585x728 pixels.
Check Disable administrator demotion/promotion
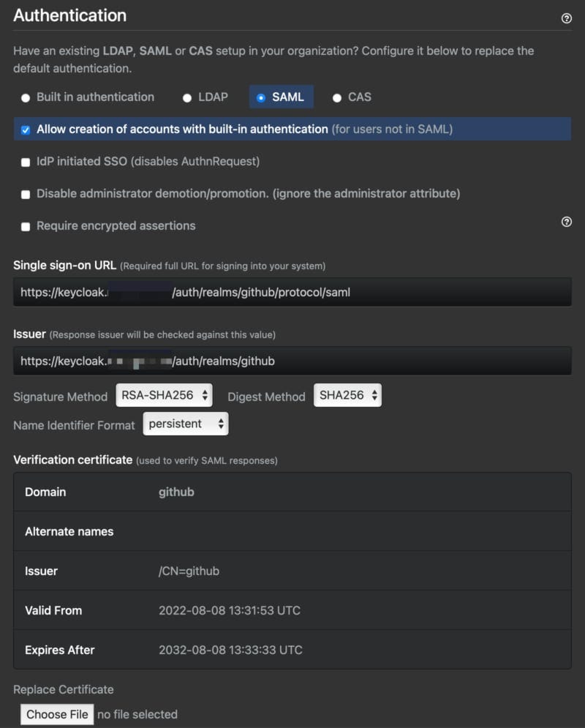(25, 194)
